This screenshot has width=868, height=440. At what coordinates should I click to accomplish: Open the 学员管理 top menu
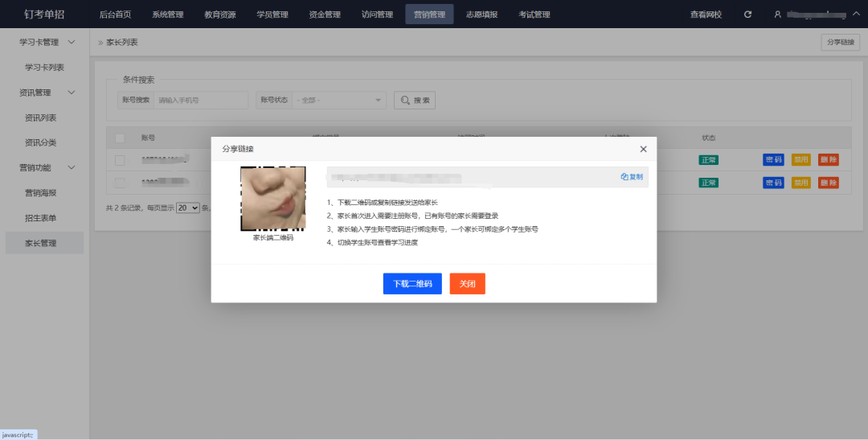click(x=272, y=14)
